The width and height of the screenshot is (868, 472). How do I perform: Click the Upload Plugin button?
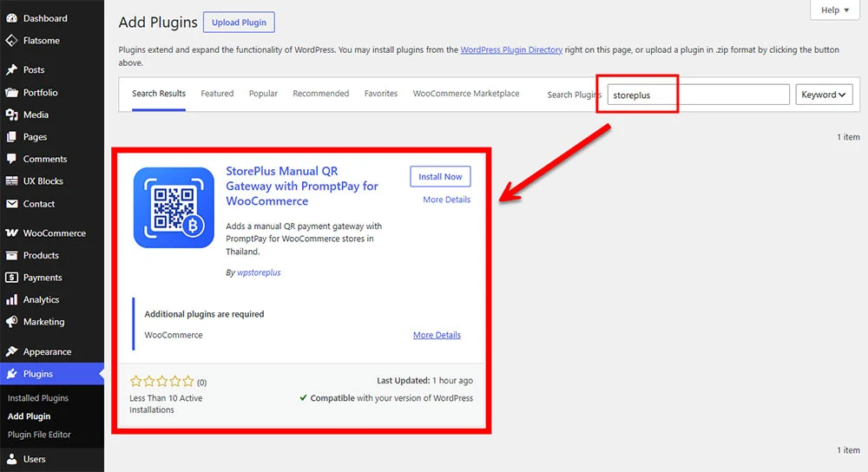tap(240, 23)
